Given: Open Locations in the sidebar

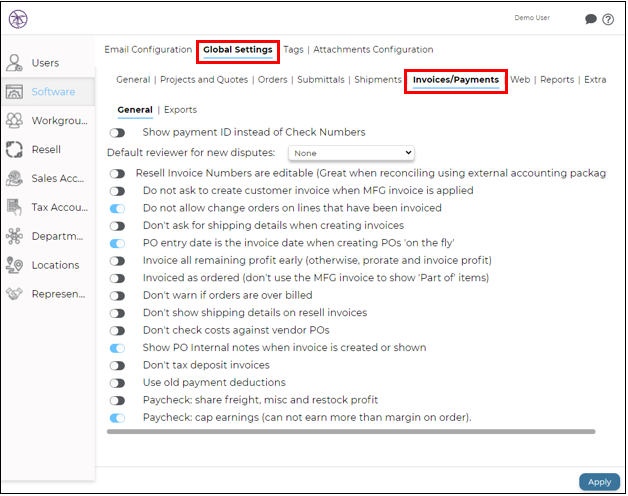Looking at the screenshot, I should tap(55, 265).
